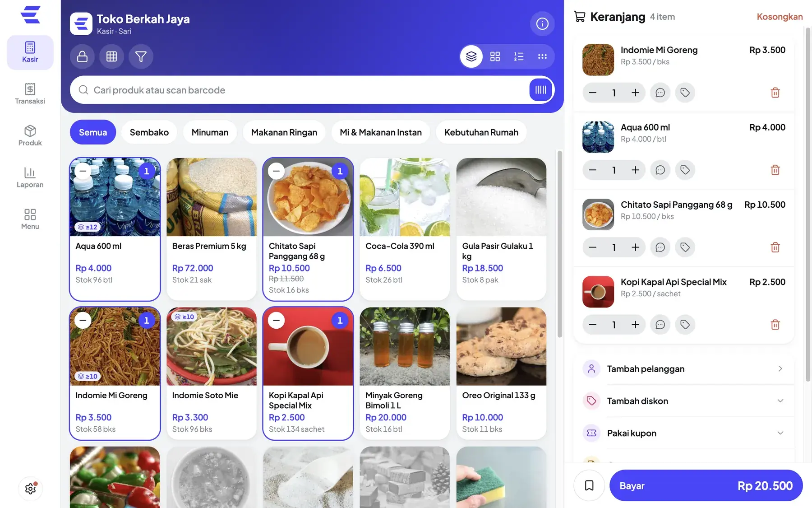Click the cart panel scrollbar
The width and height of the screenshot is (812, 508).
[x=808, y=204]
